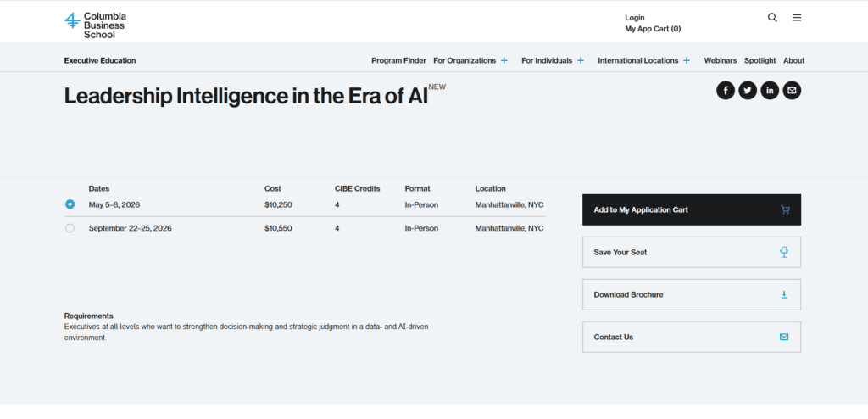Click the CIBE Credits column header
Screen dimensions: 868x419
[x=357, y=188]
